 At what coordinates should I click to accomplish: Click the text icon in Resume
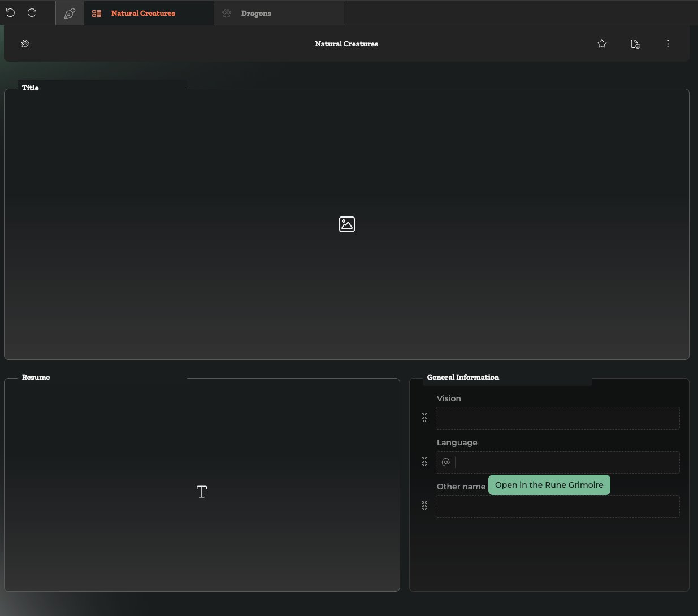[x=202, y=492]
